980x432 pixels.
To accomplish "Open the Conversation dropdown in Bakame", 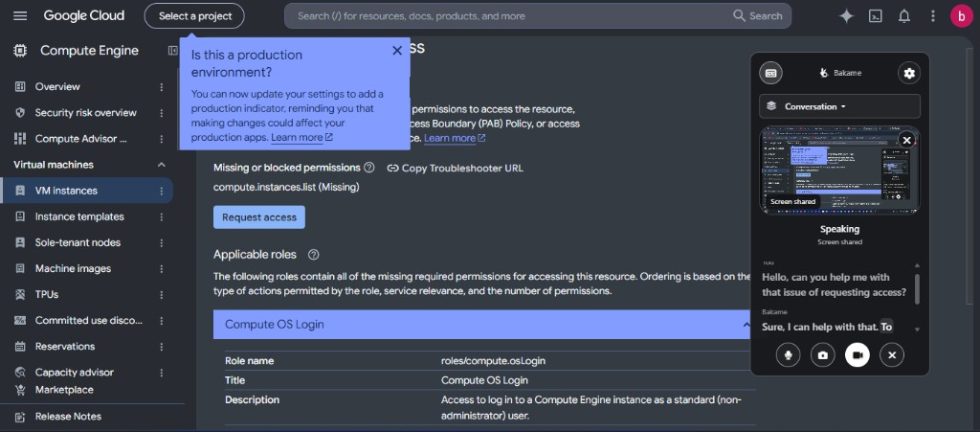I will [x=839, y=106].
